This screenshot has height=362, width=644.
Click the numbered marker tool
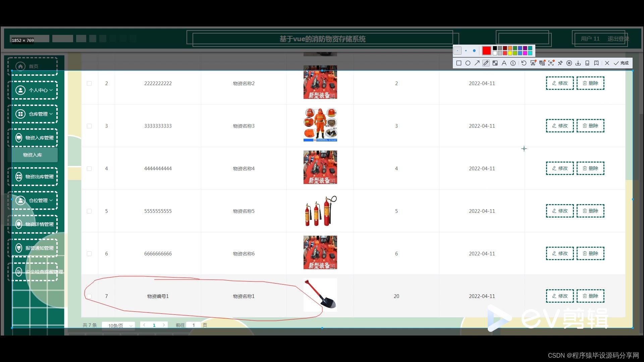pyautogui.click(x=513, y=63)
